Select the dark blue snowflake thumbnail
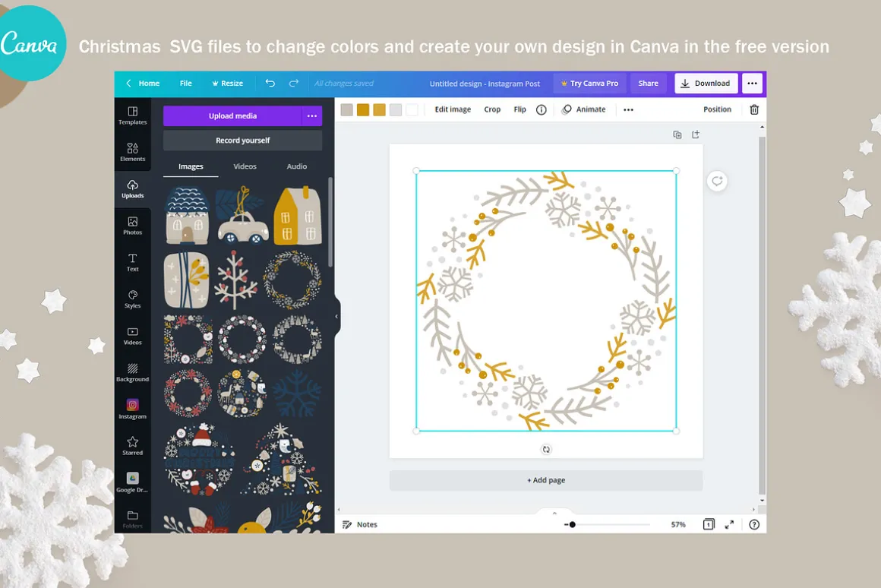The height and width of the screenshot is (588, 881). (297, 394)
